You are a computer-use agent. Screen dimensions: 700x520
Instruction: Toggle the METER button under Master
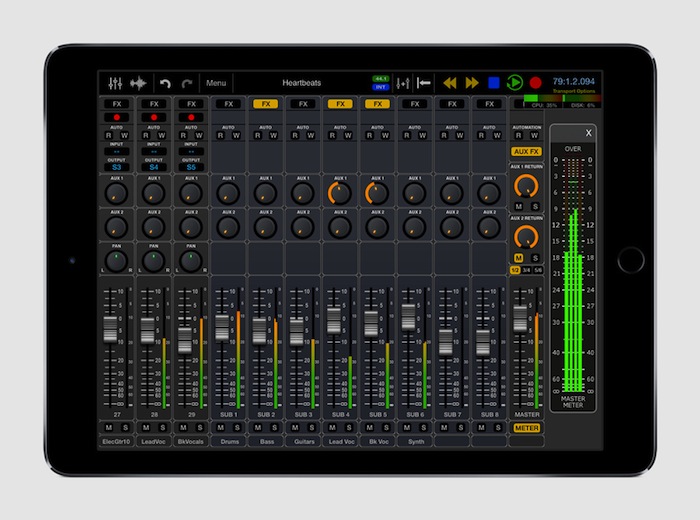[x=527, y=428]
